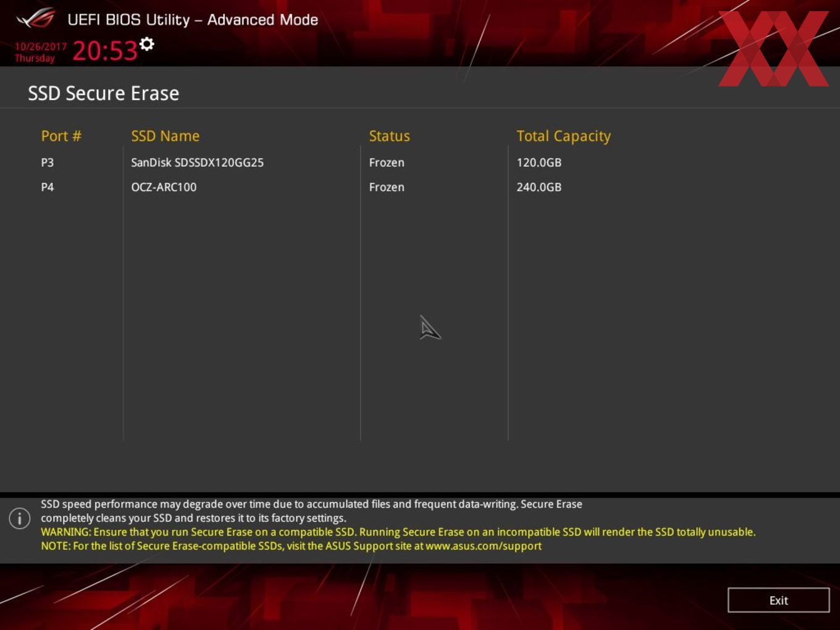
Task: Click the 20:53 clock display
Action: [105, 51]
